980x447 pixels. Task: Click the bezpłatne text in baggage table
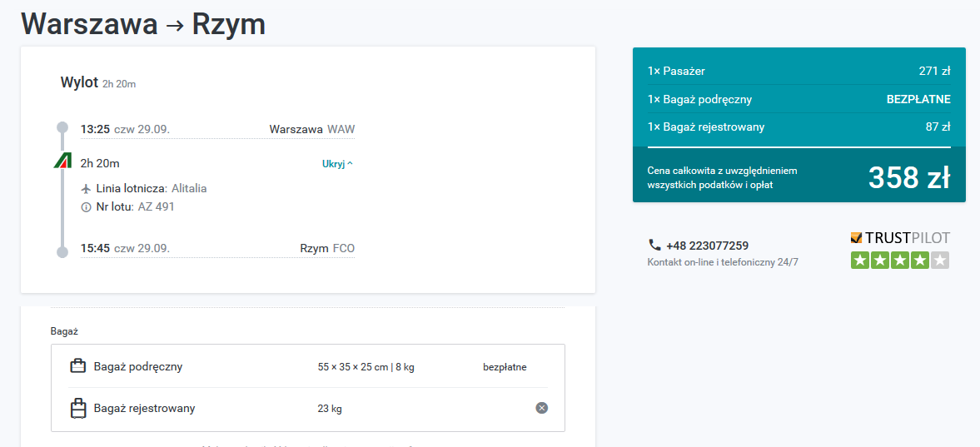pos(505,367)
